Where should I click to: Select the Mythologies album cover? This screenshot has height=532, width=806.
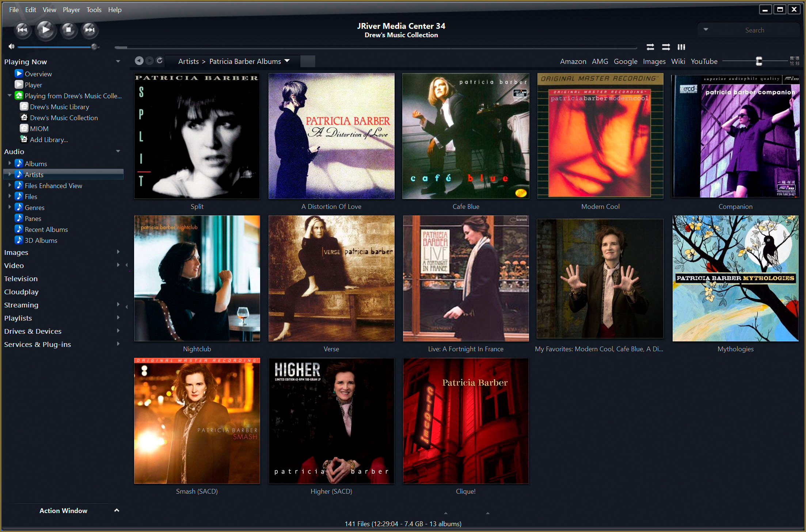(x=735, y=278)
